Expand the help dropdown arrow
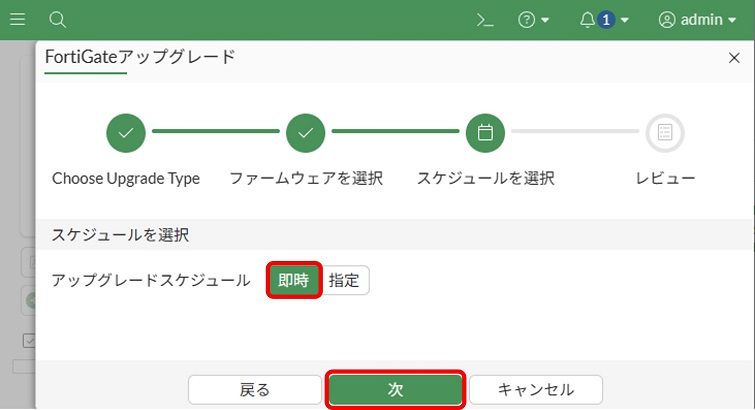This screenshot has height=410, width=755. click(x=546, y=20)
